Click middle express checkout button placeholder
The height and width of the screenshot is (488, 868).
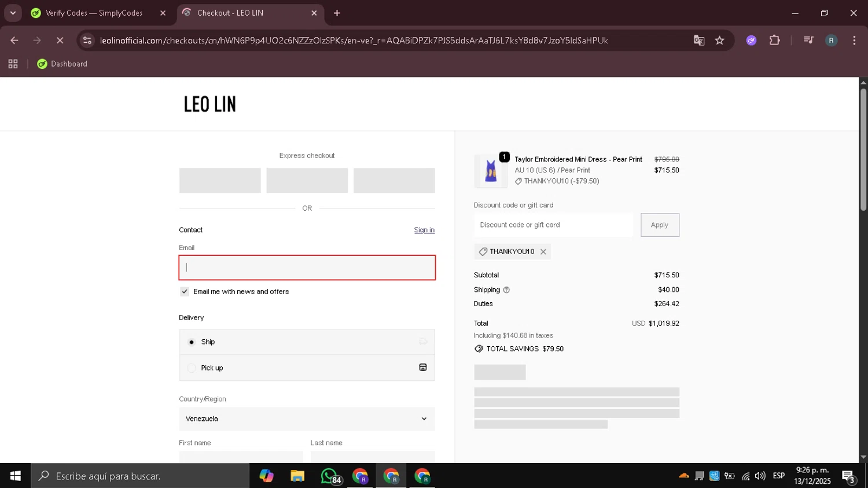point(307,181)
